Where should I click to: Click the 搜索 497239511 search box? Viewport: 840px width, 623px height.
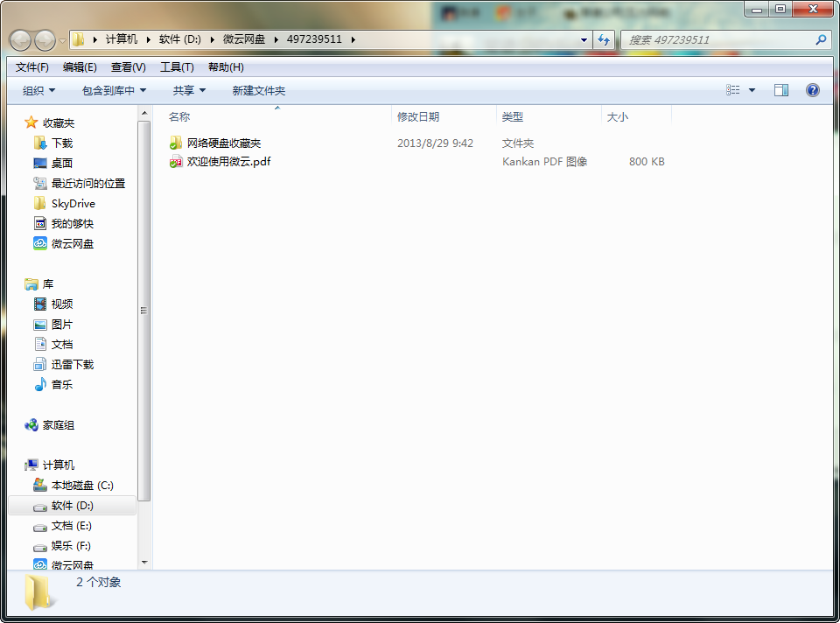pyautogui.click(x=717, y=40)
